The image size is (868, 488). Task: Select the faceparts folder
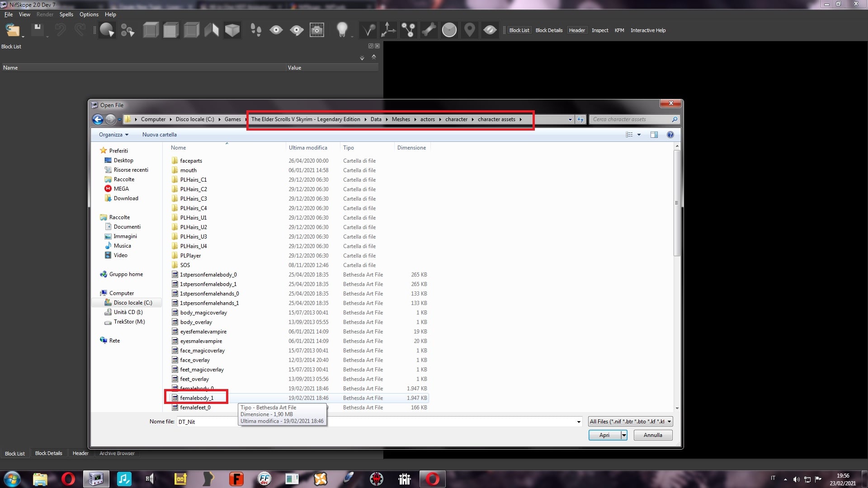pos(191,161)
